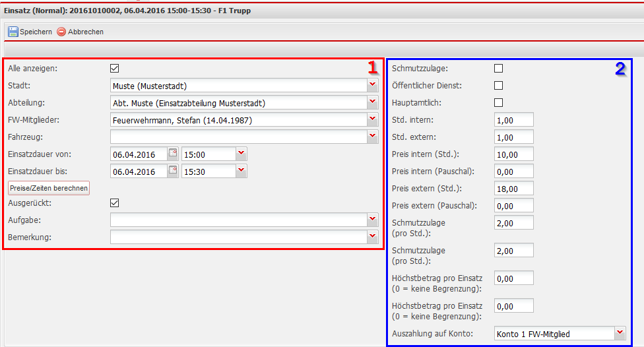Open the Auszahlung auf Konto dropdown

pos(620,333)
